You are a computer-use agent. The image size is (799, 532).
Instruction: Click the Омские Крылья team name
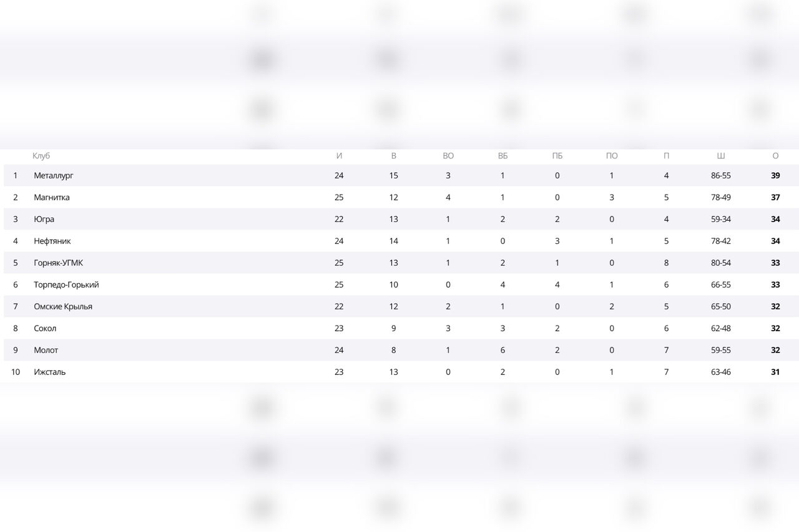63,307
